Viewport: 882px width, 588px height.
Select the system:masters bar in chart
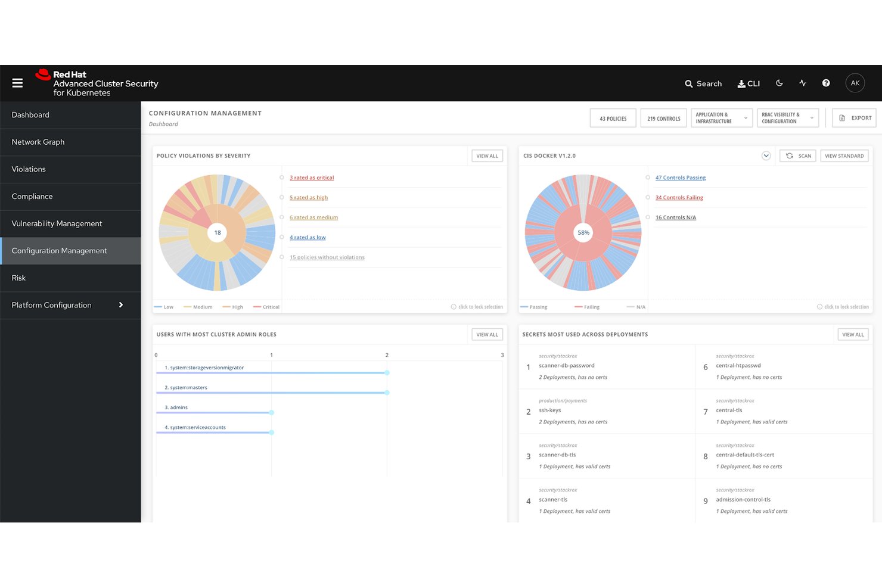[272, 393]
